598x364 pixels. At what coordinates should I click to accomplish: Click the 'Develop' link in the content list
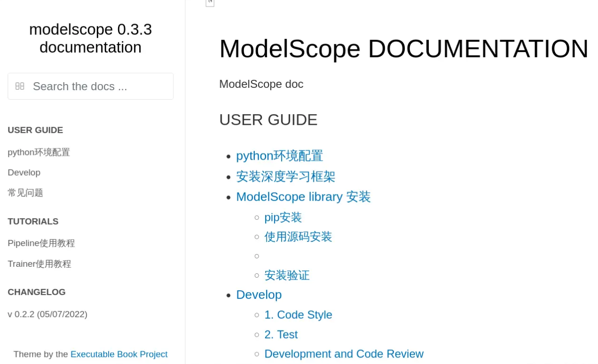click(x=259, y=294)
